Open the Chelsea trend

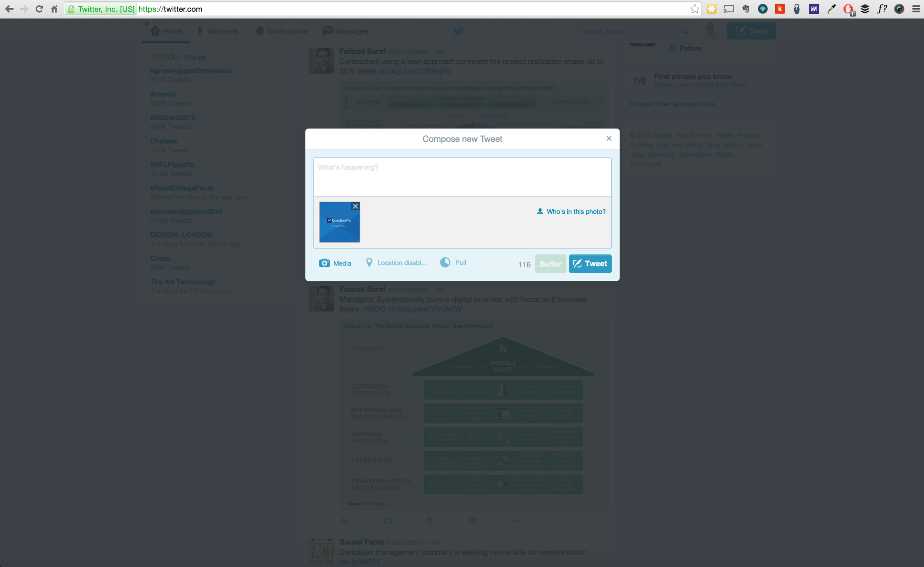163,141
